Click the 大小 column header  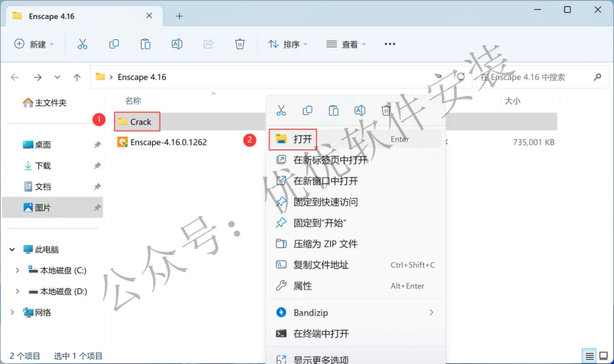(x=512, y=101)
